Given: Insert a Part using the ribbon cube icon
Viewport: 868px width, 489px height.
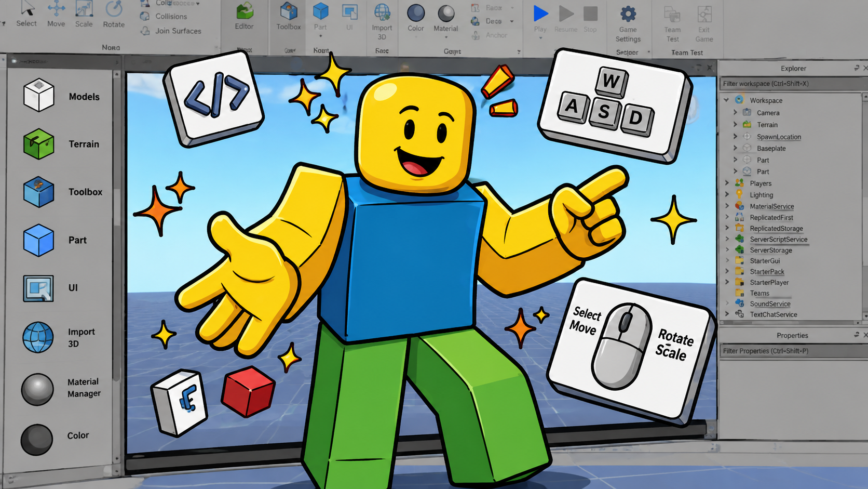Looking at the screenshot, I should tap(320, 11).
